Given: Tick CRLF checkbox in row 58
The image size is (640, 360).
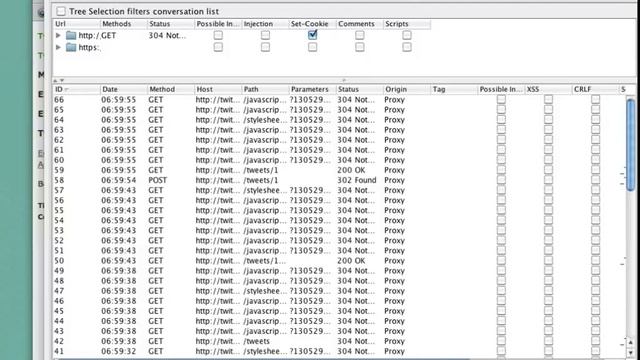Looking at the screenshot, I should [596, 180].
